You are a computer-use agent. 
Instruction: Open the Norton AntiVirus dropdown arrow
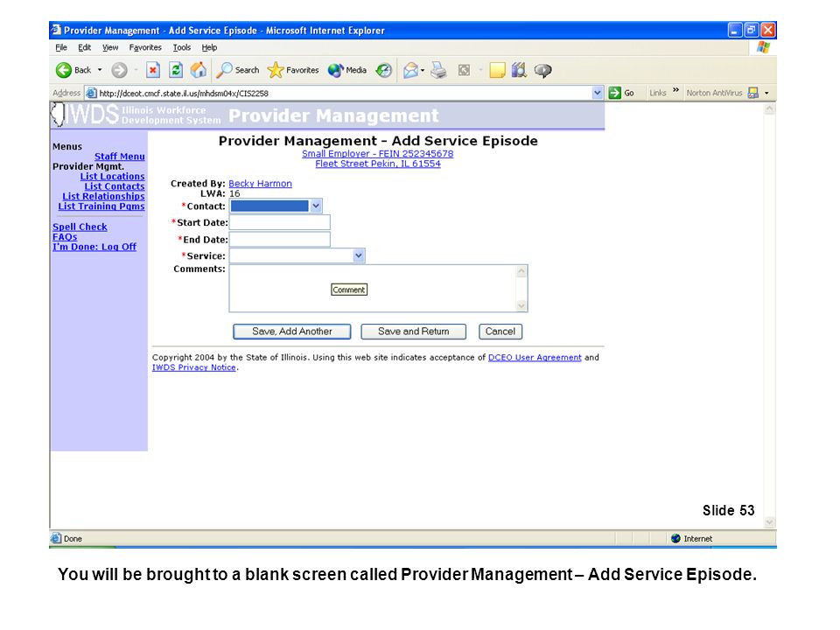click(x=766, y=94)
